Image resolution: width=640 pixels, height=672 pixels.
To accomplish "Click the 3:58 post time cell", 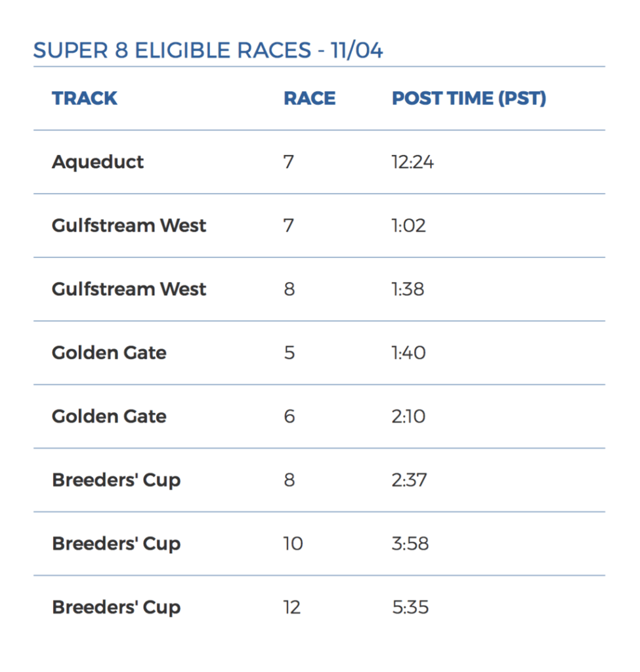I will 410,543.
